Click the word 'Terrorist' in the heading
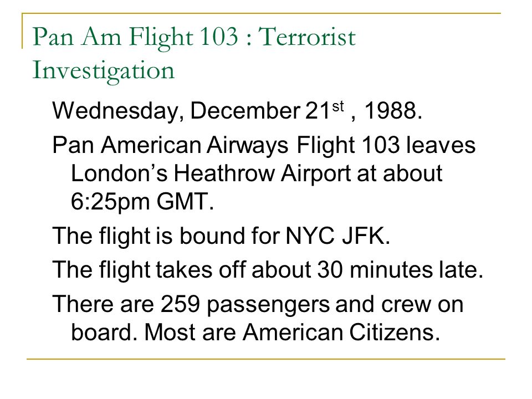 307,37
